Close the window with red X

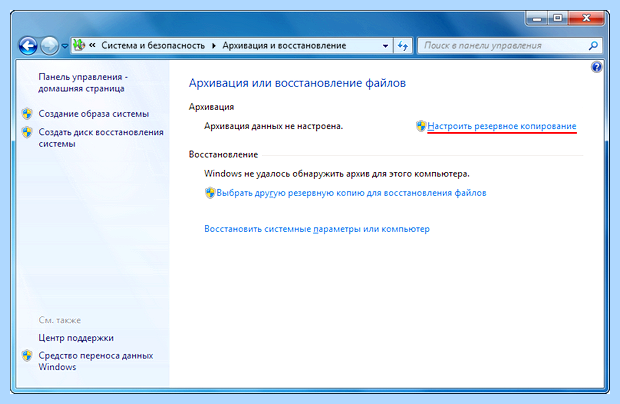click(x=586, y=18)
